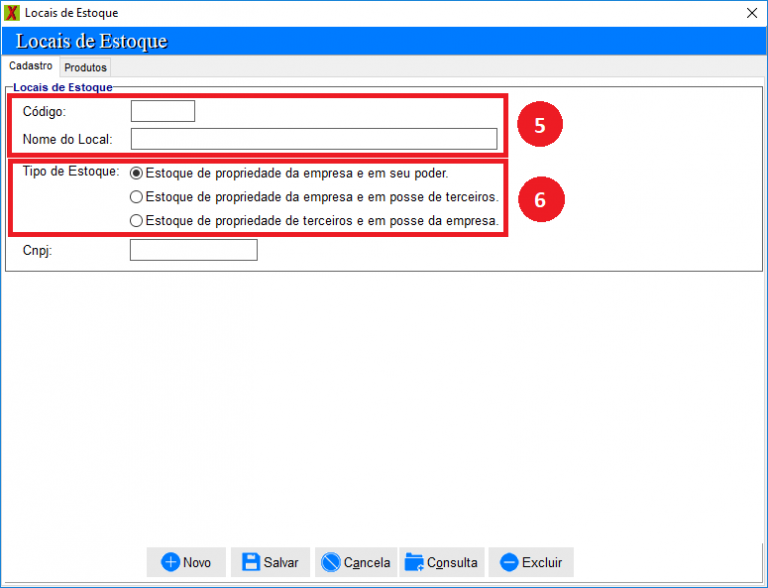Switch to the Produtos tab
The width and height of the screenshot is (768, 588).
[85, 67]
